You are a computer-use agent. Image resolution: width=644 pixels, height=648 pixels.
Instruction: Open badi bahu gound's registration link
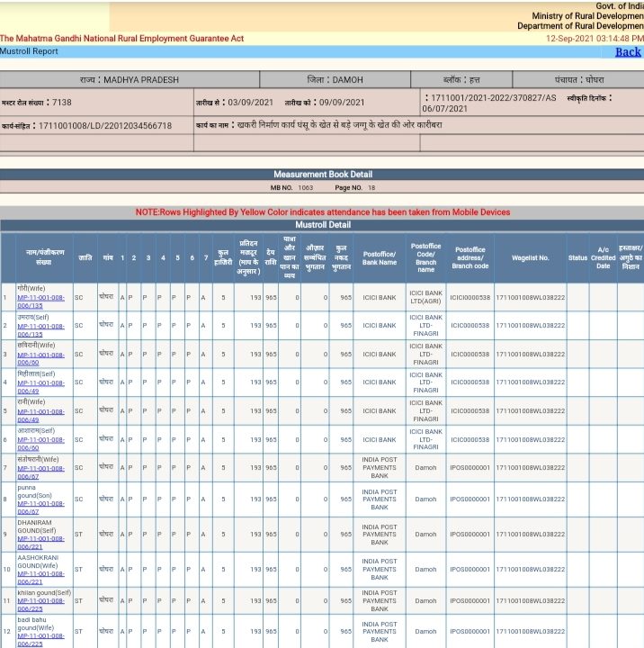pyautogui.click(x=40, y=640)
